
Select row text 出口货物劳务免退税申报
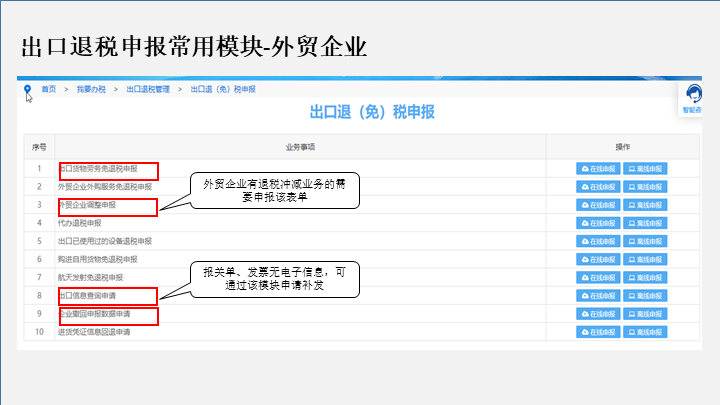point(98,169)
